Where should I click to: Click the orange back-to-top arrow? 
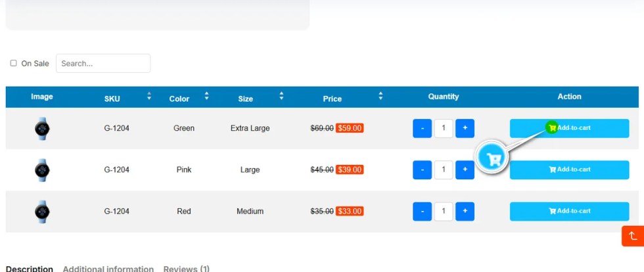click(x=633, y=236)
